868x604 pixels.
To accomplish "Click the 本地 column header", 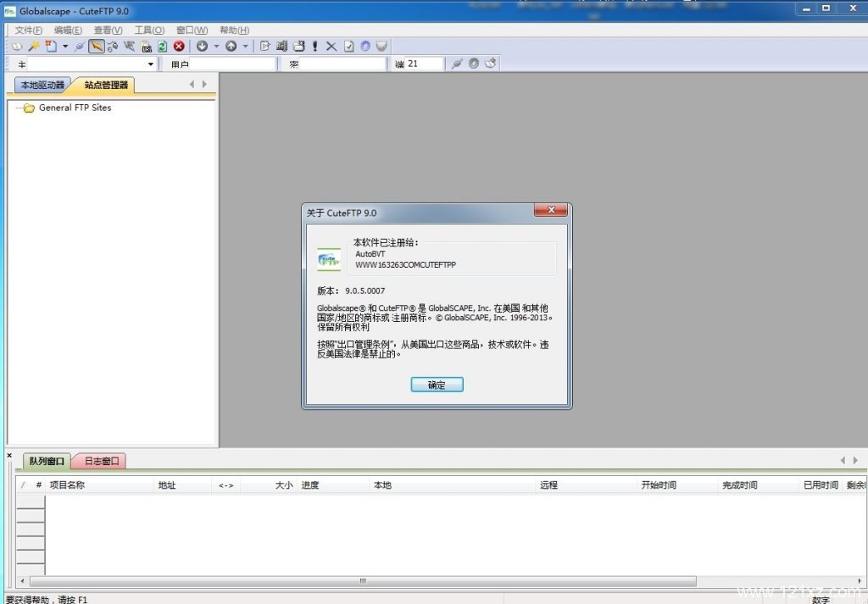I will tap(453, 485).
